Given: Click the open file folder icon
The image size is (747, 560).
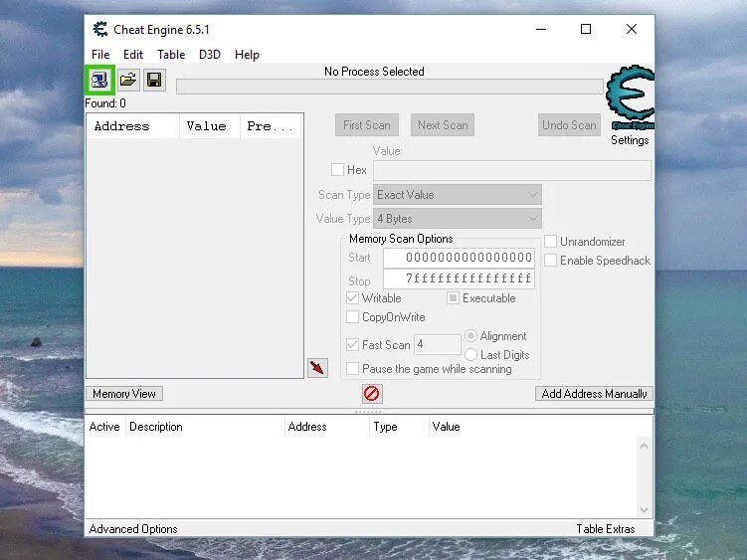Looking at the screenshot, I should point(127,80).
